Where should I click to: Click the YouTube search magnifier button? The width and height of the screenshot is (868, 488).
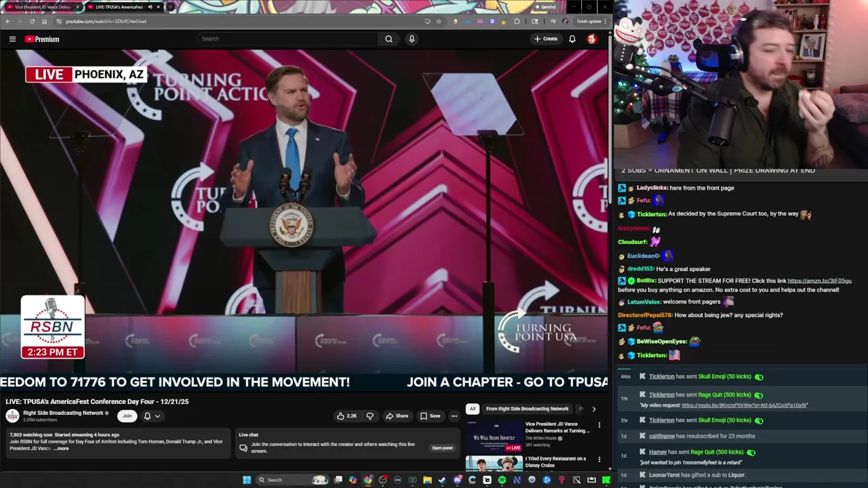tap(389, 39)
